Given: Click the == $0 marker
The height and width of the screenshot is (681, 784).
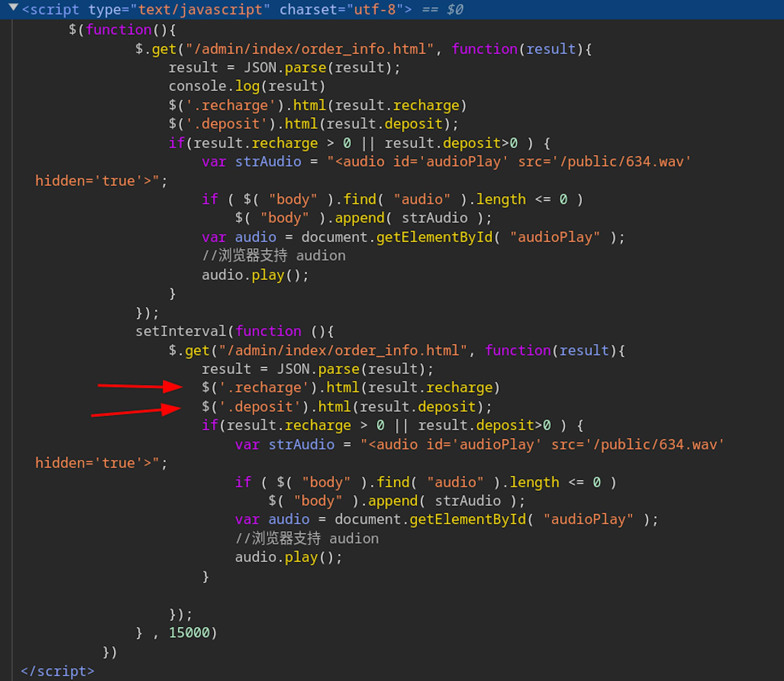Looking at the screenshot, I should 443,10.
